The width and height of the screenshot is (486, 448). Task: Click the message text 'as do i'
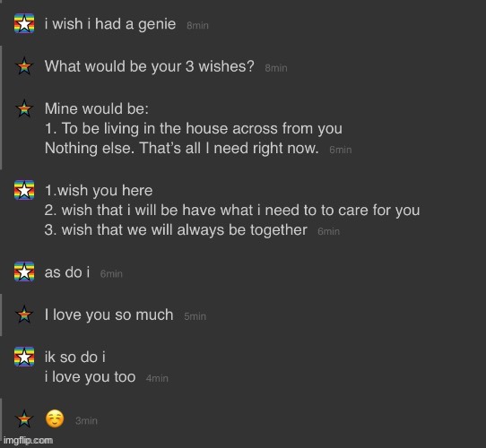click(x=67, y=272)
